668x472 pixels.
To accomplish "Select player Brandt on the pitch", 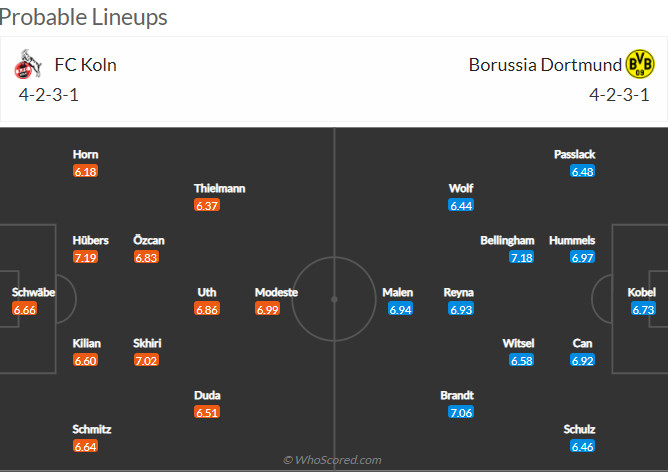I will (x=457, y=395).
